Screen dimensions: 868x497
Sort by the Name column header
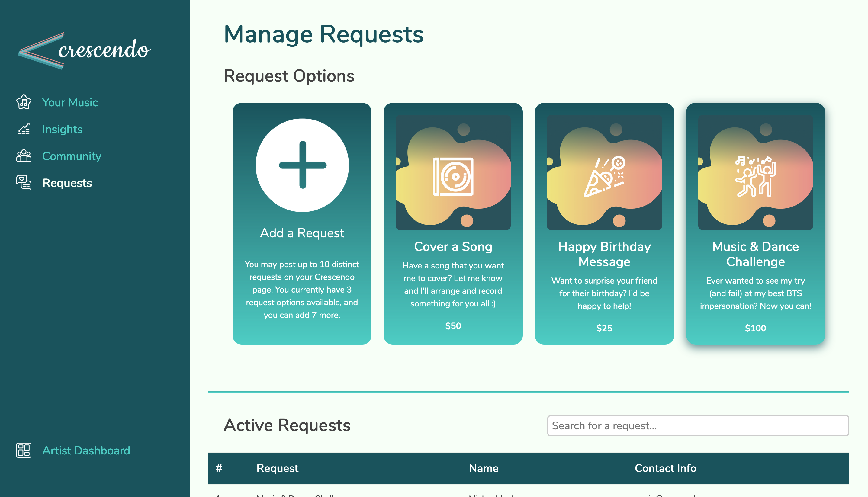tap(483, 468)
